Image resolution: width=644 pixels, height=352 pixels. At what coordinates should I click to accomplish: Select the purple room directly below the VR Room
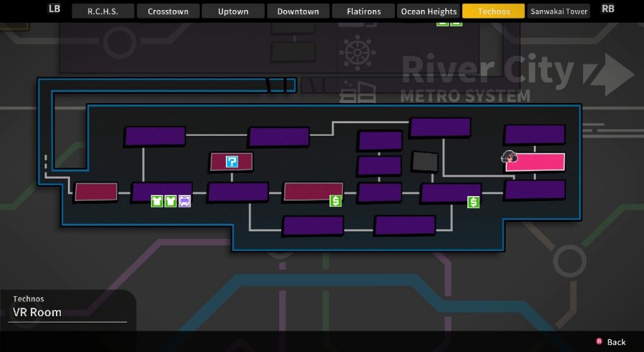click(535, 190)
